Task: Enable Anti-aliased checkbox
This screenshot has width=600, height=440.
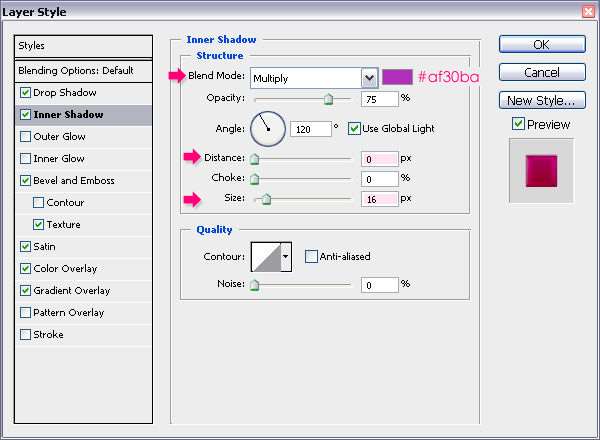Action: (311, 256)
